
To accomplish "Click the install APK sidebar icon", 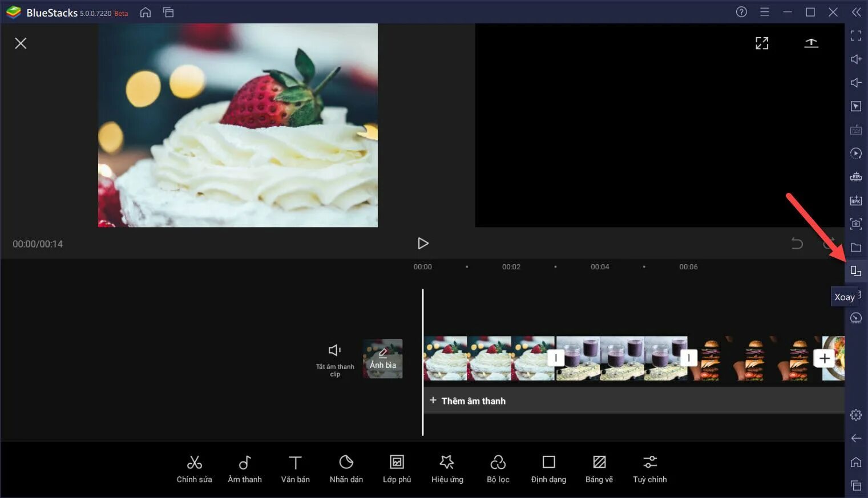I will pyautogui.click(x=856, y=200).
